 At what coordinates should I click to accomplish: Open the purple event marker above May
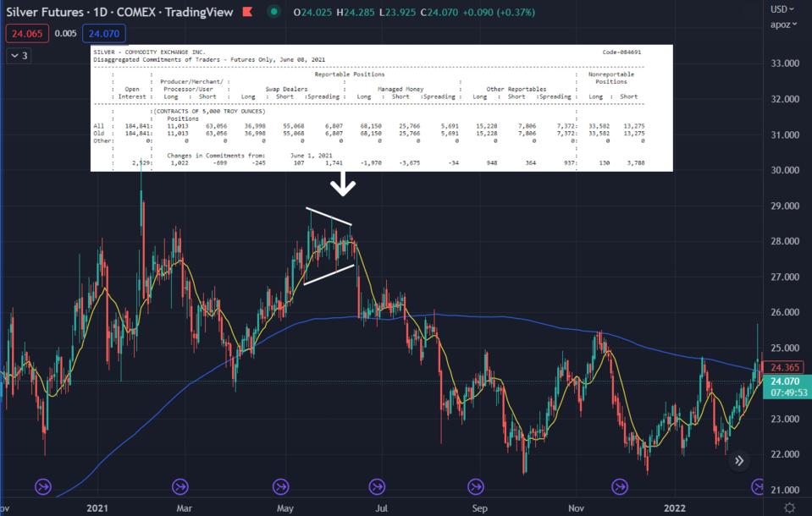[280, 486]
